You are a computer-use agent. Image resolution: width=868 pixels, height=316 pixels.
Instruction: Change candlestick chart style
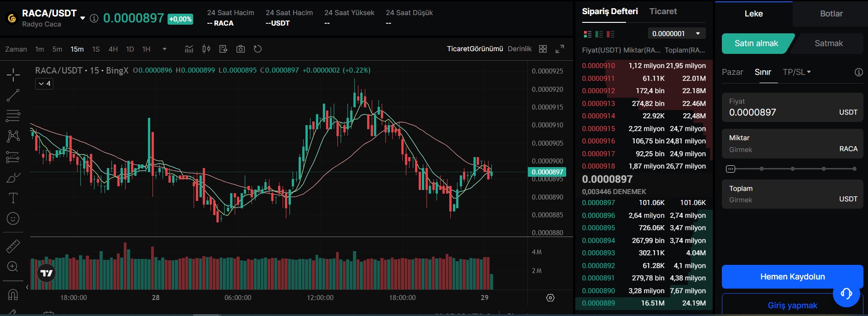pyautogui.click(x=206, y=49)
